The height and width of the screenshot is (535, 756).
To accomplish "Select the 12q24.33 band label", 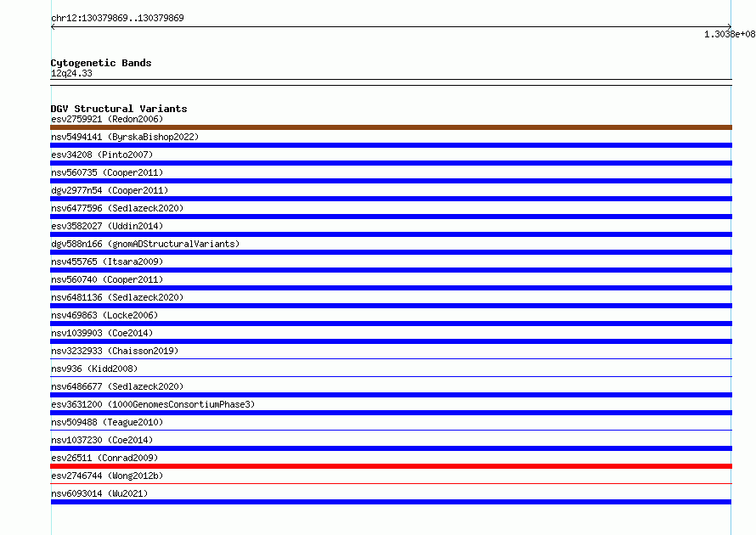I will pos(71,73).
